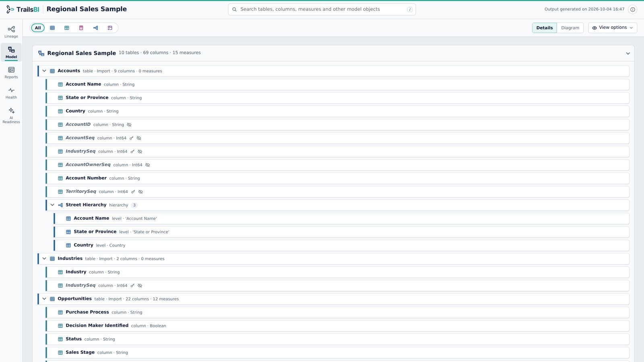Click key icon on TerritorySeq row
This screenshot has width=644, height=362.
pyautogui.click(x=133, y=192)
